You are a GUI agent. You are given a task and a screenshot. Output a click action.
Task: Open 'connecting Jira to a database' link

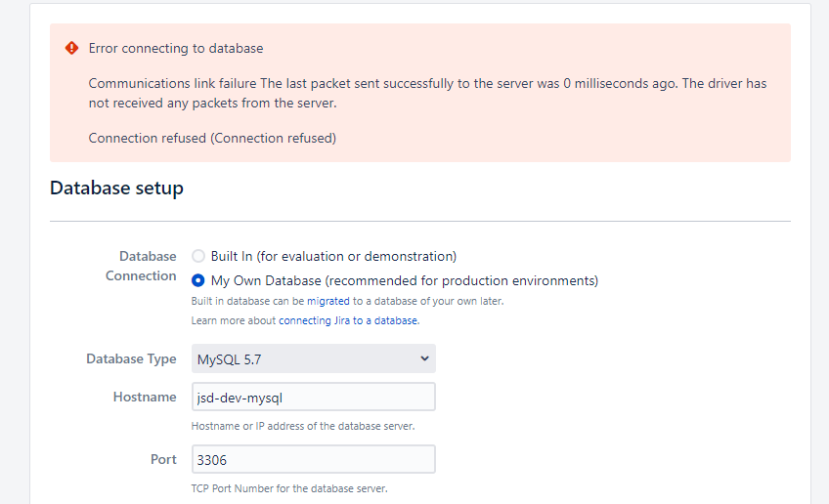coord(348,320)
